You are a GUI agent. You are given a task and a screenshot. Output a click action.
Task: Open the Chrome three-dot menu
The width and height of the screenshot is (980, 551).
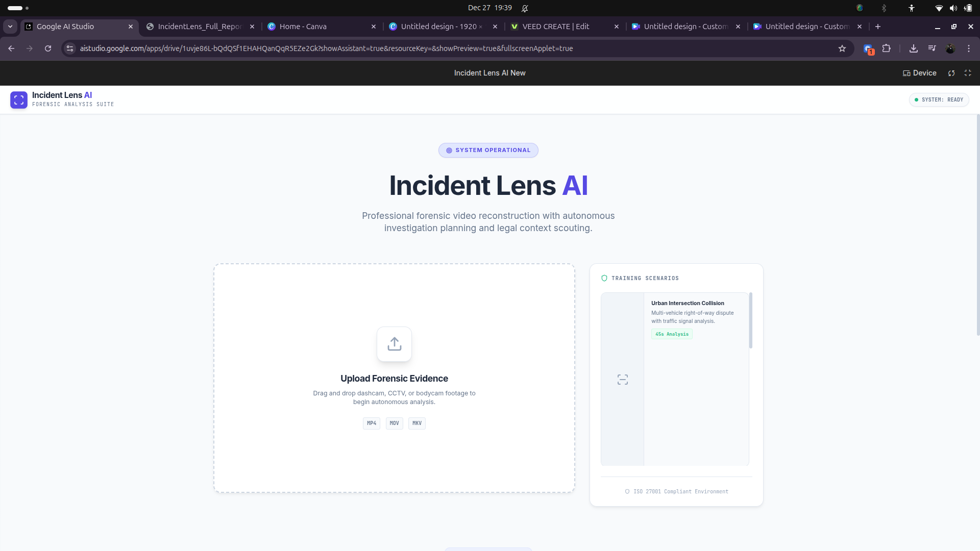click(x=969, y=48)
